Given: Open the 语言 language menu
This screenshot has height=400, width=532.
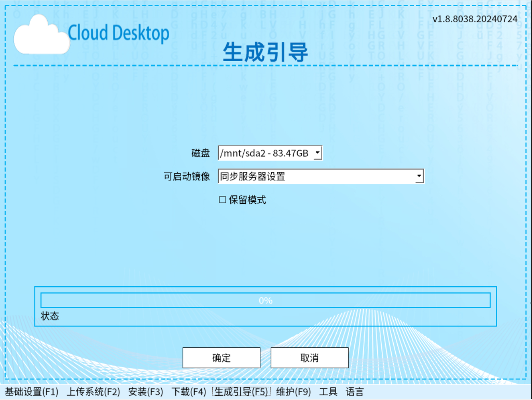Looking at the screenshot, I should click(355, 392).
